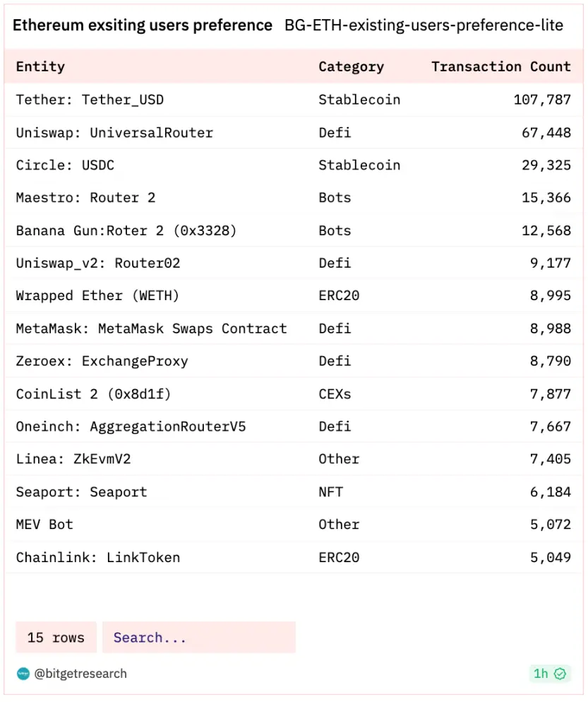
Task: Select the Uniswap: UniversalRouter entity cell
Action: [114, 133]
